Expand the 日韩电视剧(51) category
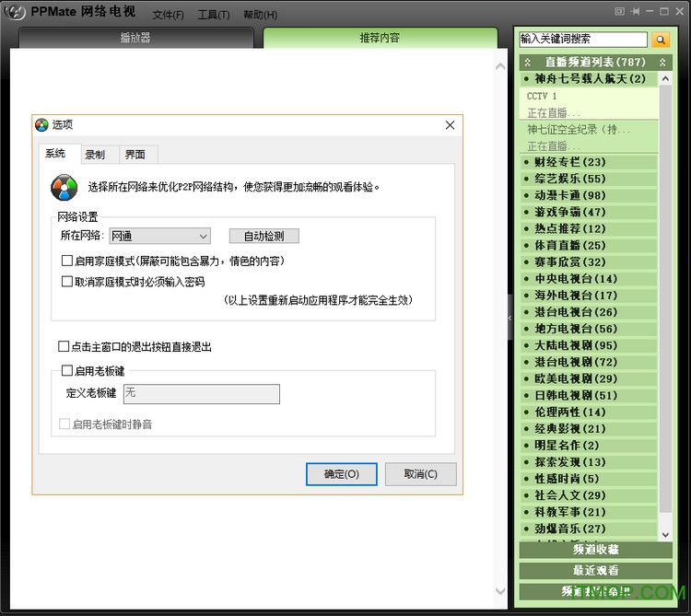691x616 pixels. point(589,395)
